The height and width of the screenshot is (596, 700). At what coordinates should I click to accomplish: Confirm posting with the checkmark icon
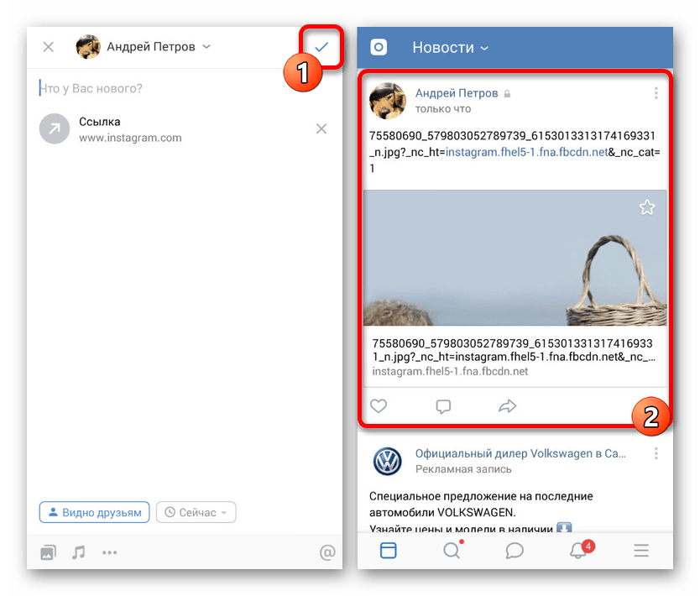pyautogui.click(x=321, y=46)
